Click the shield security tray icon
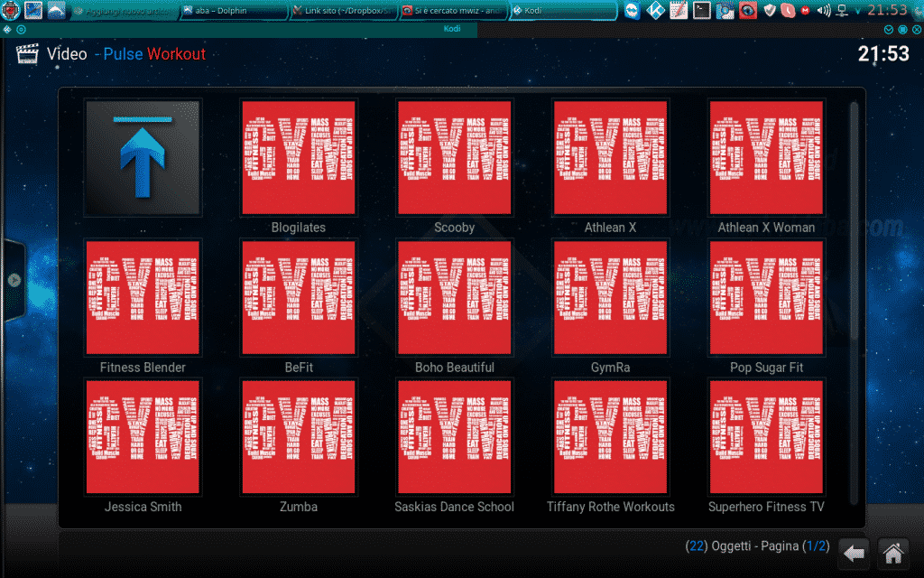Viewport: 924px width, 578px height. tap(770, 10)
